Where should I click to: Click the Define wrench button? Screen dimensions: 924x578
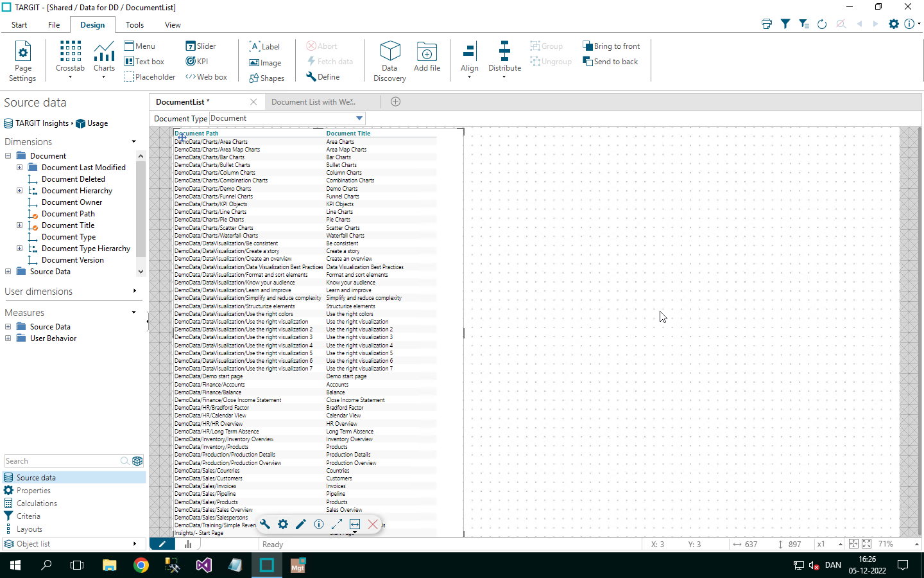point(323,77)
